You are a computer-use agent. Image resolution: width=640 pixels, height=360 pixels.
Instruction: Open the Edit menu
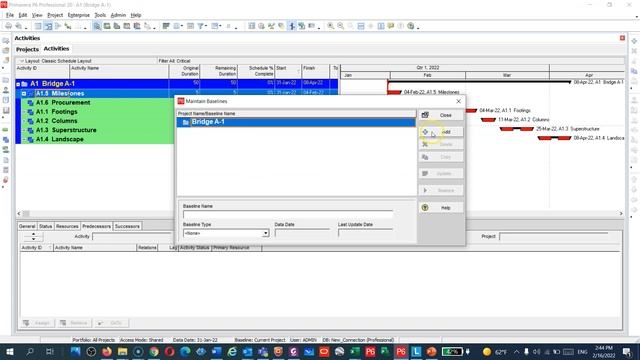tap(22, 15)
